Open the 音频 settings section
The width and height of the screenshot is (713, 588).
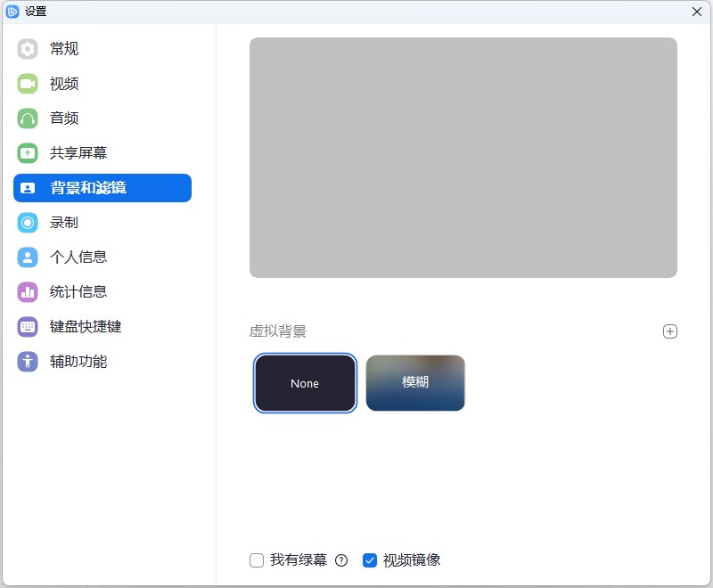tap(62, 118)
